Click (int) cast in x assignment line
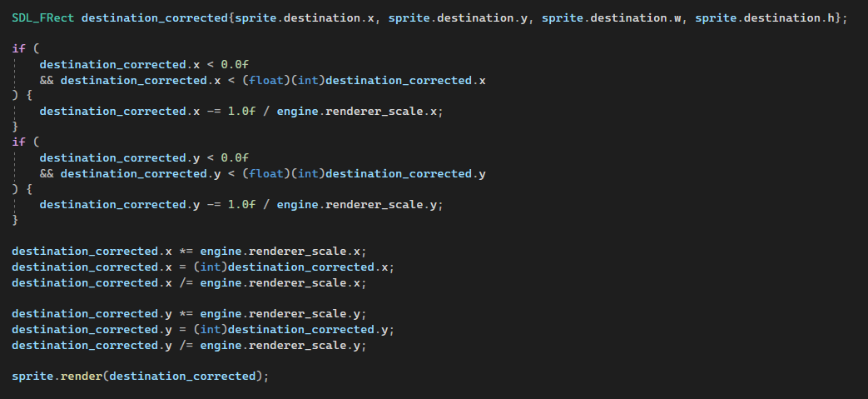This screenshot has width=868, height=399. click(211, 267)
